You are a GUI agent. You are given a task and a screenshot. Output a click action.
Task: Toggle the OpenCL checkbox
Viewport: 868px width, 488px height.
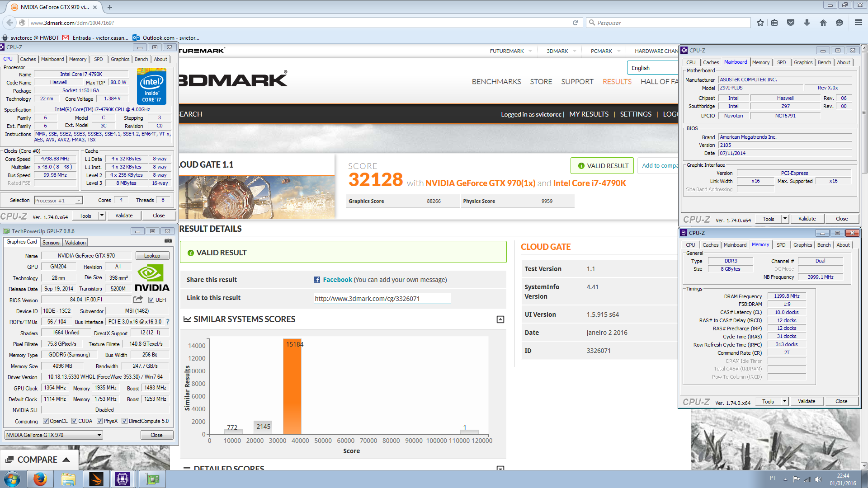pyautogui.click(x=46, y=421)
